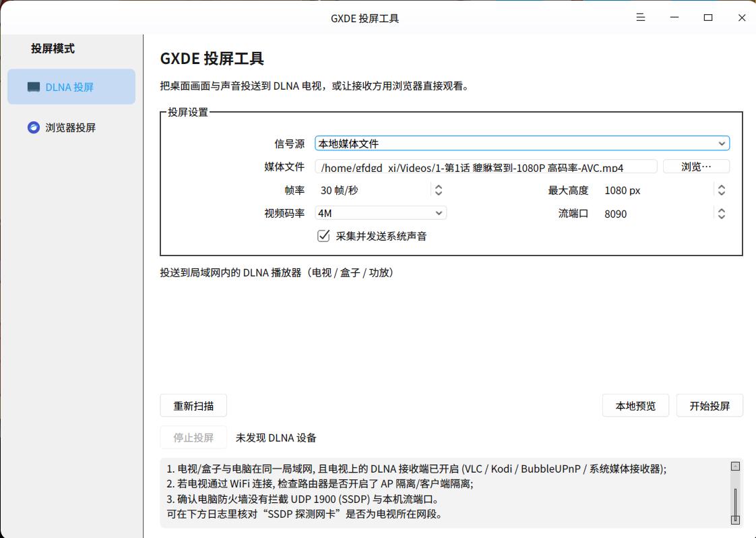Click the DLNA 投屏 monitor icon
Screen dimensions: 756x538
pos(34,88)
